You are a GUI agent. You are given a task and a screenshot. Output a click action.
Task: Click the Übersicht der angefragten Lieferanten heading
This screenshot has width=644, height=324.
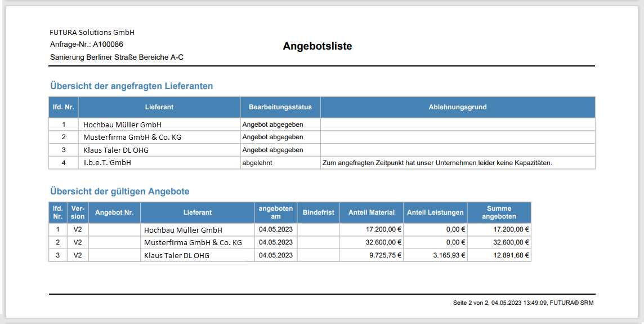(x=131, y=86)
